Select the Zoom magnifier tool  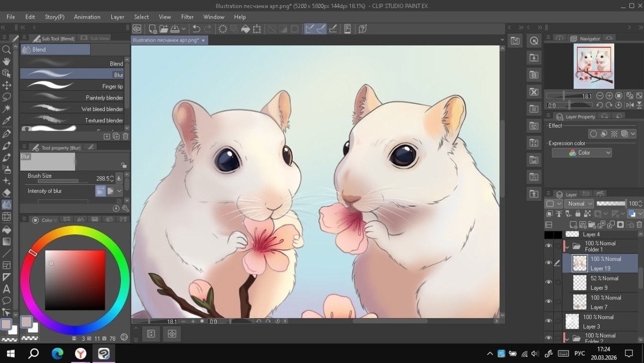click(x=6, y=49)
